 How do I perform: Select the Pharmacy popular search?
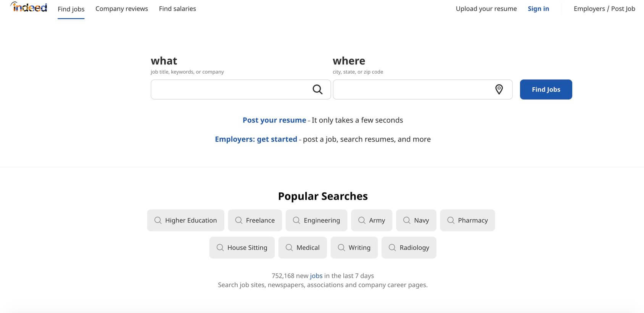point(467,220)
